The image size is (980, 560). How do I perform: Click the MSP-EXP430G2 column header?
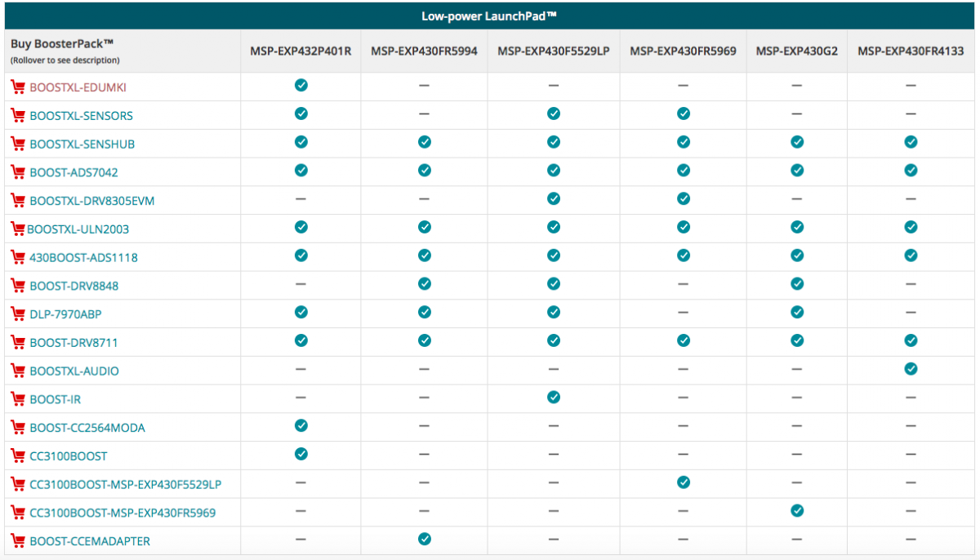coord(796,51)
